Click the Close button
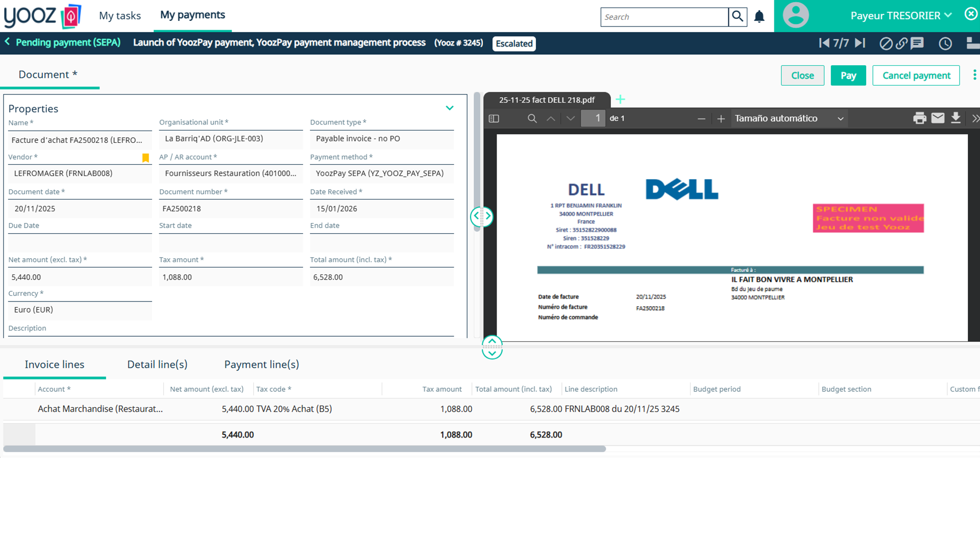This screenshot has width=980, height=551. [802, 76]
